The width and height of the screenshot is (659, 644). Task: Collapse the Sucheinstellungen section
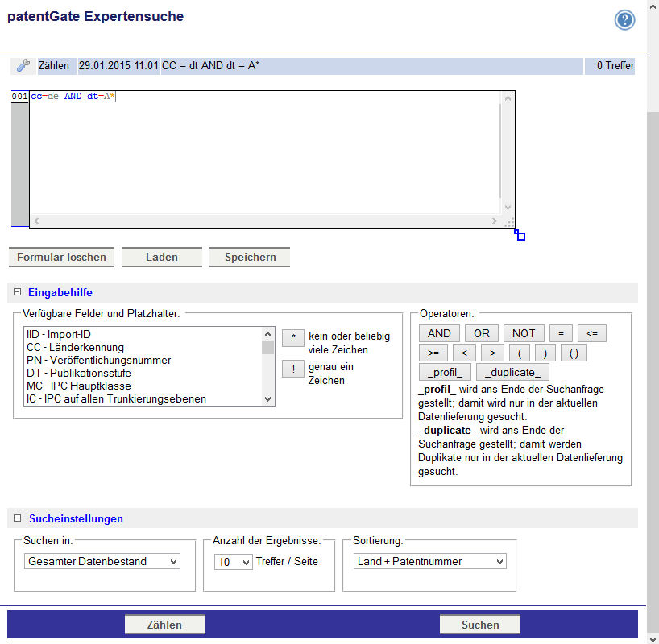point(17,518)
